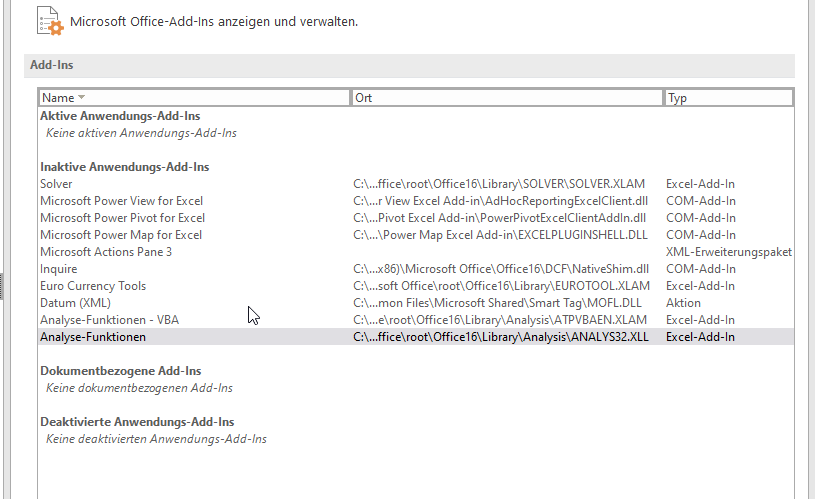Click the MOFL.DLL location cell
Image resolution: width=815 pixels, height=499 pixels.
pos(497,303)
